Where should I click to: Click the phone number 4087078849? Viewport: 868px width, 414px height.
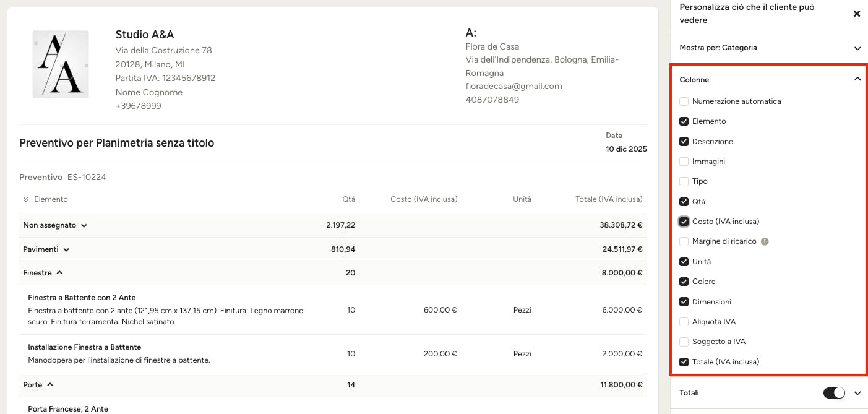492,100
